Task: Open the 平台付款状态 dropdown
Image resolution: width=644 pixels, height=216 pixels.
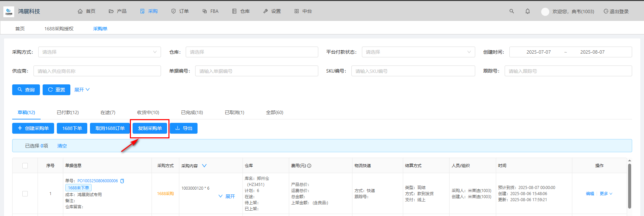Action: click(x=418, y=52)
